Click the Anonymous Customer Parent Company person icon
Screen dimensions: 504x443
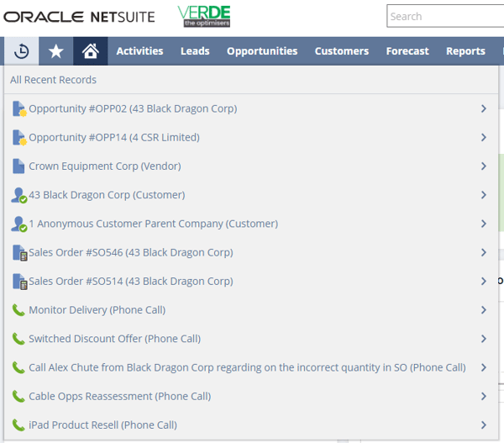click(x=19, y=224)
